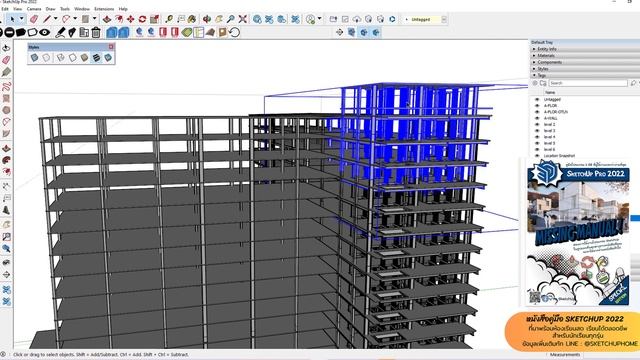Image resolution: width=640 pixels, height=360 pixels.
Task: Click the Add Tag button in Tags panel
Action: pos(535,83)
